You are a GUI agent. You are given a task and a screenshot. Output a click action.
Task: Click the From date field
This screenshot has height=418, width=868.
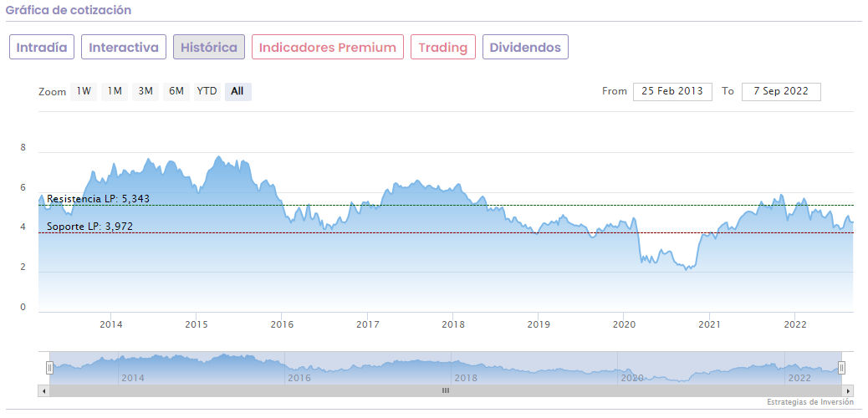click(x=672, y=91)
